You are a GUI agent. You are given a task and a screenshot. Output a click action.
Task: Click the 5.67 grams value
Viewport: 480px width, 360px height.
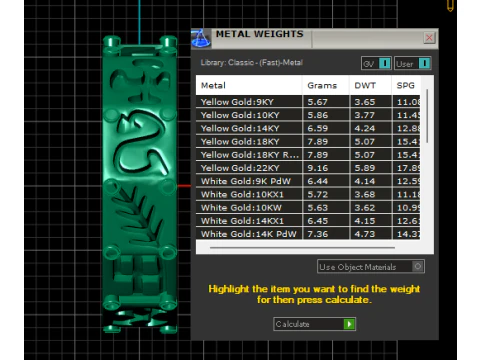click(x=317, y=102)
